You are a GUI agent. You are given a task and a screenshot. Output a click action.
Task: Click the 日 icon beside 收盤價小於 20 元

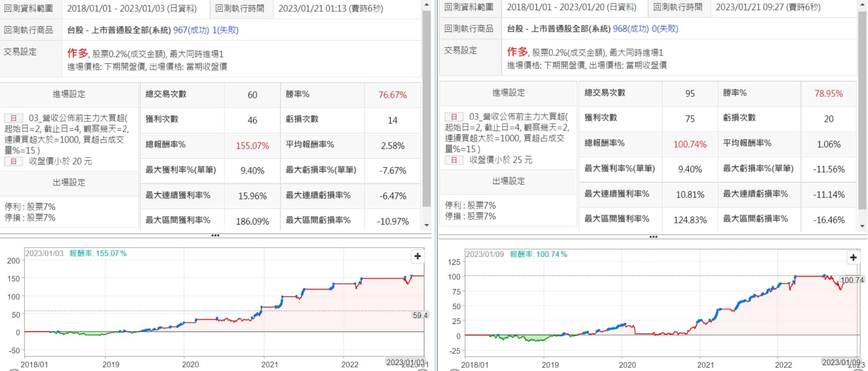[14, 161]
